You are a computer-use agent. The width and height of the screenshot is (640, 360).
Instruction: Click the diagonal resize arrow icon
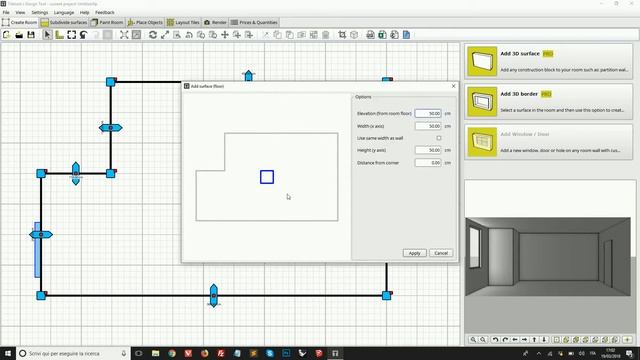165,35
